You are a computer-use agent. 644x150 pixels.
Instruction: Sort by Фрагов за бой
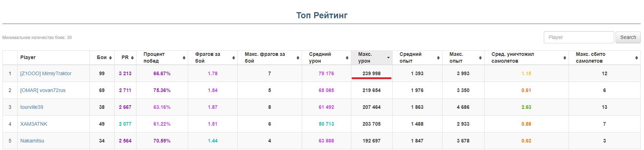[x=233, y=58]
